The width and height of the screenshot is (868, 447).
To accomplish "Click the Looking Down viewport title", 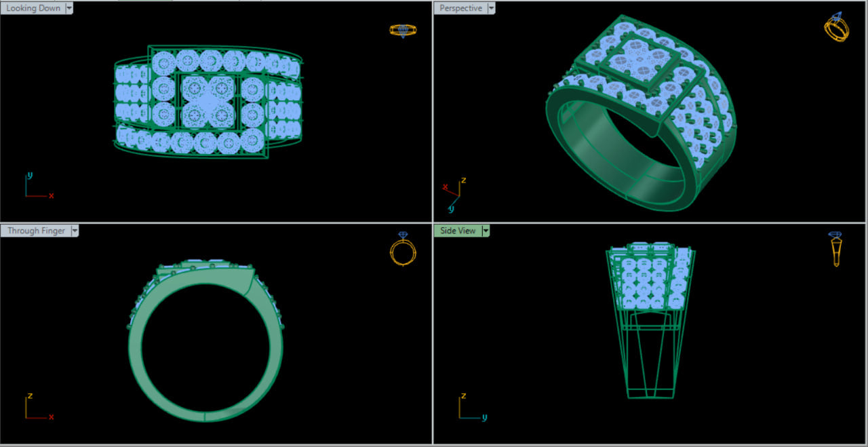I will point(34,8).
